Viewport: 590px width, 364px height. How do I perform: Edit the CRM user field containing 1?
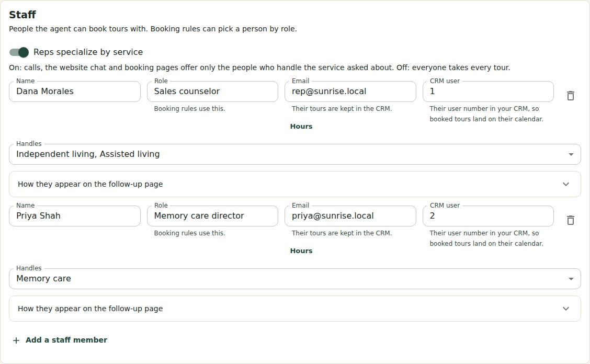(488, 92)
